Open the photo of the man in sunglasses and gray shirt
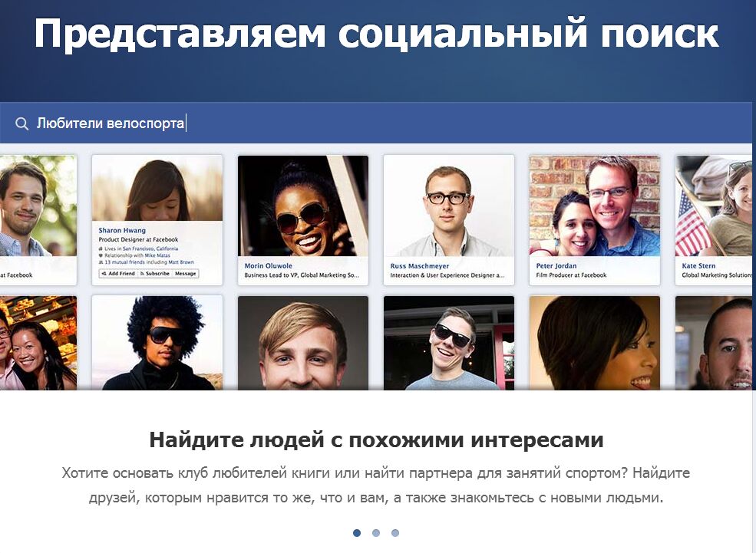Screen dimensions: 756x553 pyautogui.click(x=449, y=343)
